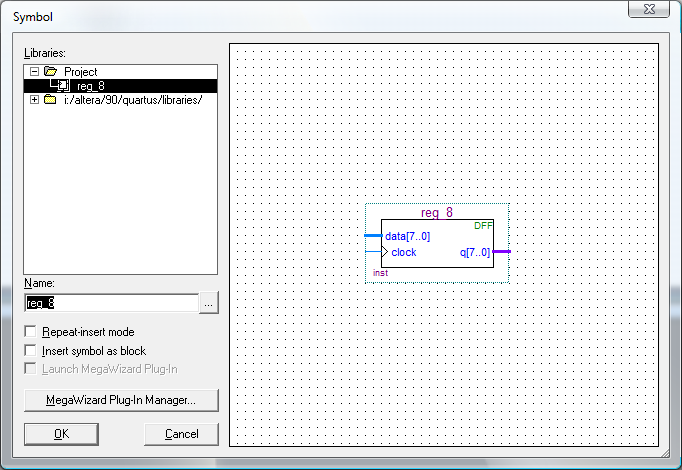
Task: Confirm with the OK button
Action: [x=61, y=434]
